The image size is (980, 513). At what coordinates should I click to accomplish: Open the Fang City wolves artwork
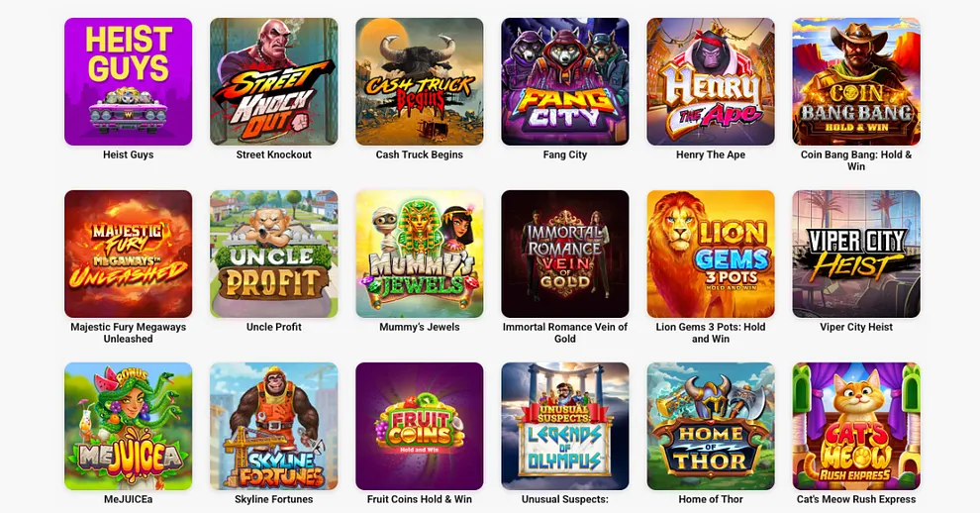point(565,81)
